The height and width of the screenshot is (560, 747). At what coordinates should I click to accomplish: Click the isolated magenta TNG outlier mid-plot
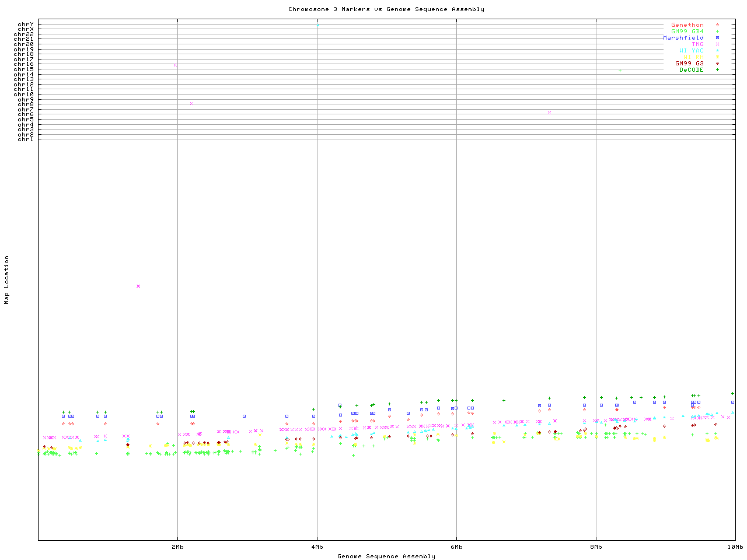pos(138,286)
